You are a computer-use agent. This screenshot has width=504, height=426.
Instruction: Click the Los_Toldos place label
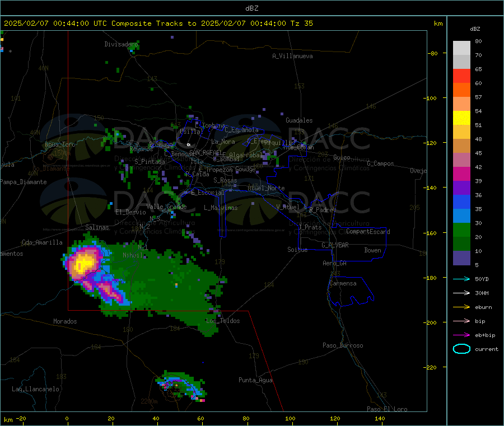pos(223,321)
